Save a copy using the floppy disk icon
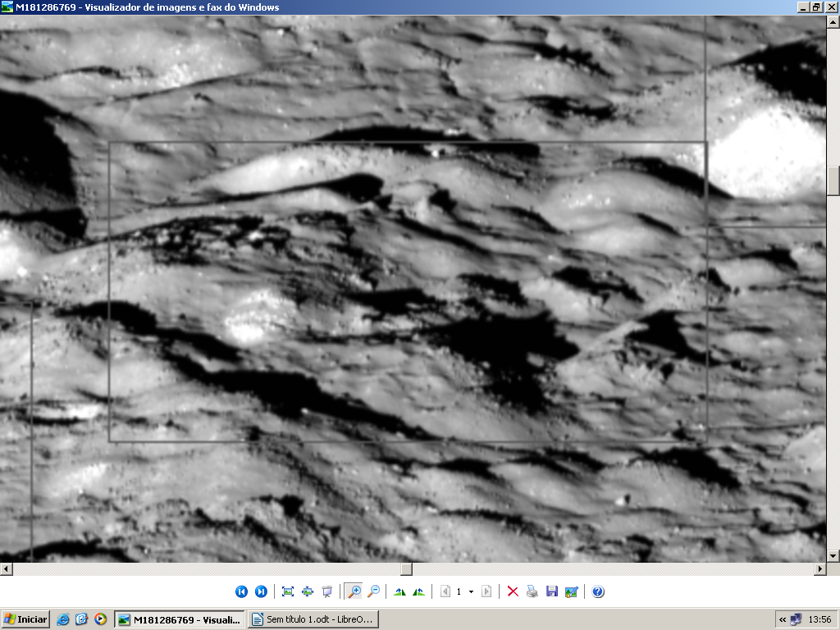 click(x=552, y=591)
